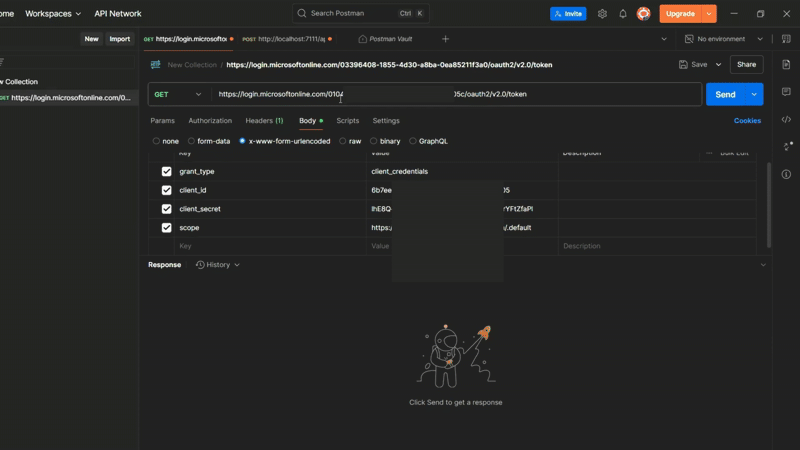Viewport: 800px width, 450px height.
Task: Open the Cookies link
Action: pos(747,121)
